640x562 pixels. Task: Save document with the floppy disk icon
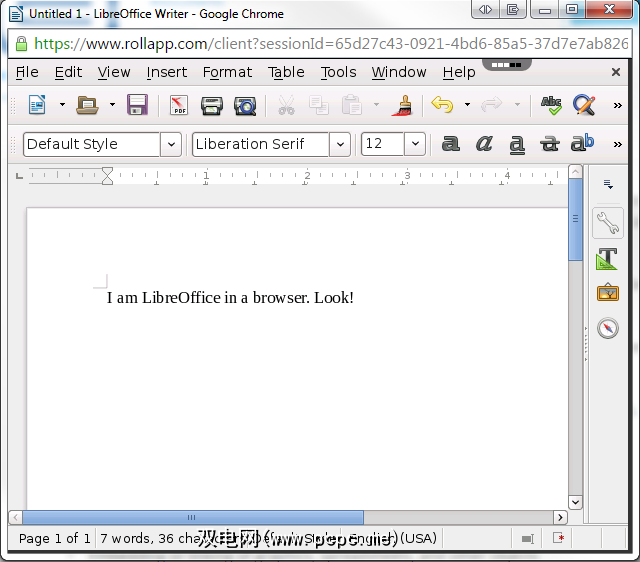pos(137,105)
